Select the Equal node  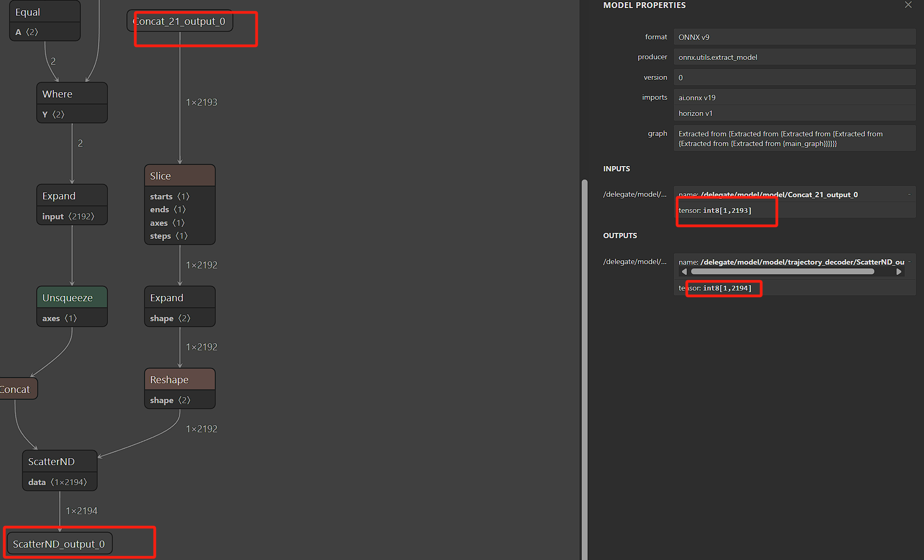coord(45,12)
